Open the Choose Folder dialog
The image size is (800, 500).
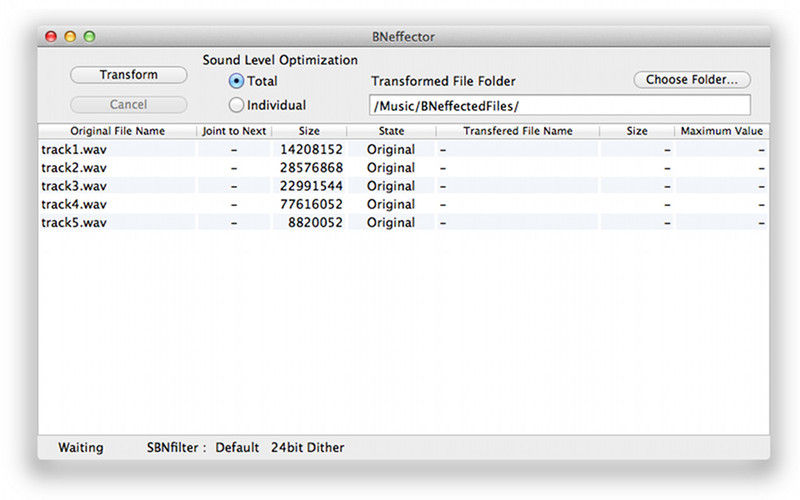(x=692, y=80)
